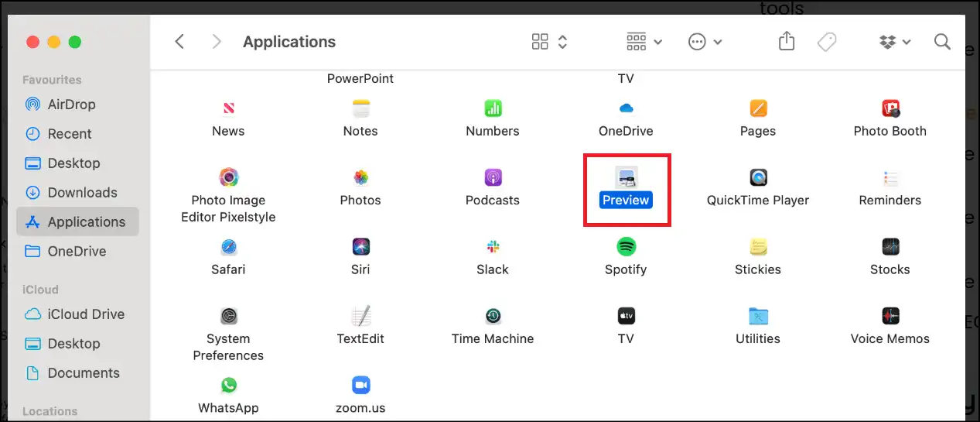Select the WhatsApp app icon
The width and height of the screenshot is (980, 422).
[x=228, y=385]
